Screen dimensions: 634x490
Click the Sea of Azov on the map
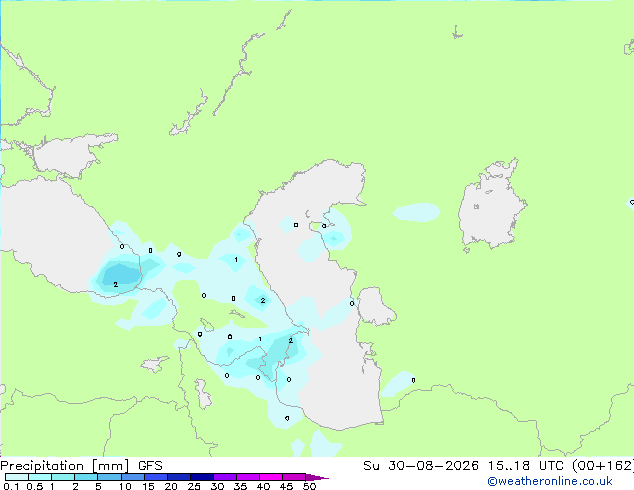coord(69,156)
